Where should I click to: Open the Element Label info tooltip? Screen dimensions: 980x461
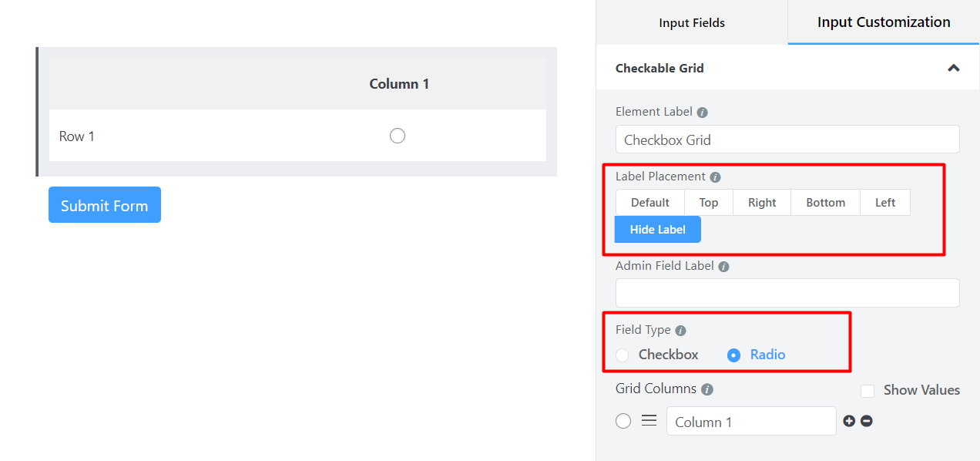coord(701,112)
